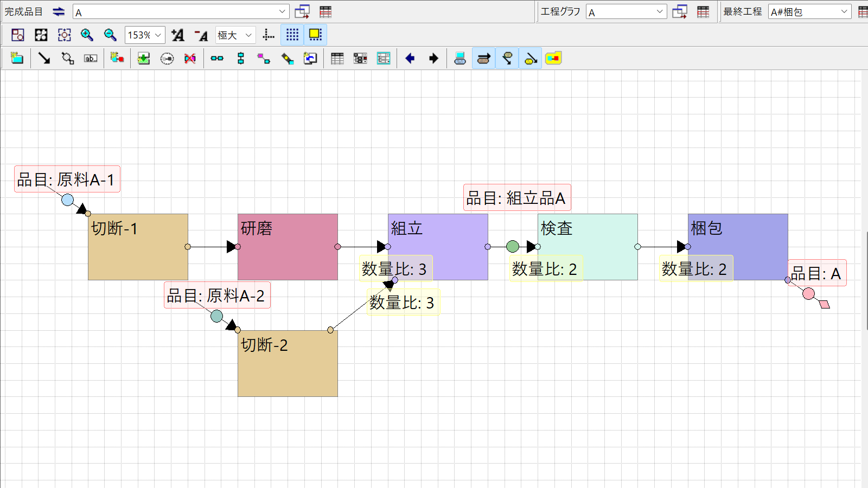Select the ab. text label tool
Screen dimensions: 868x488
91,58
